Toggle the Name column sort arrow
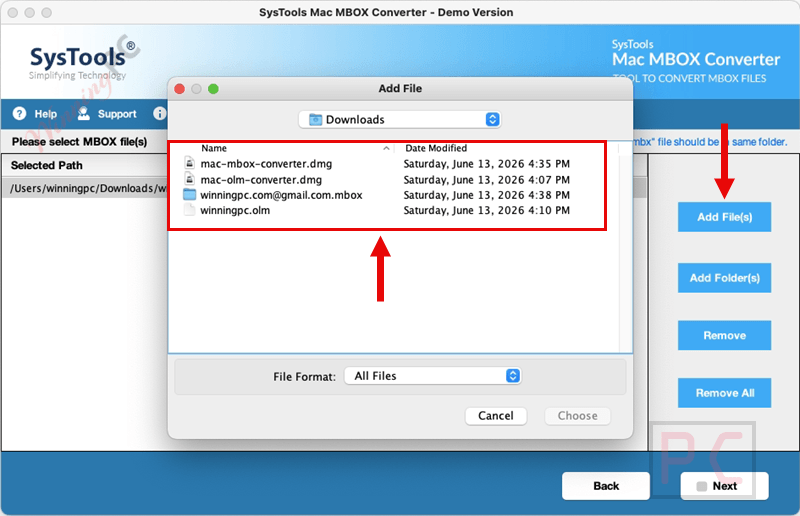This screenshot has height=516, width=800. click(386, 149)
